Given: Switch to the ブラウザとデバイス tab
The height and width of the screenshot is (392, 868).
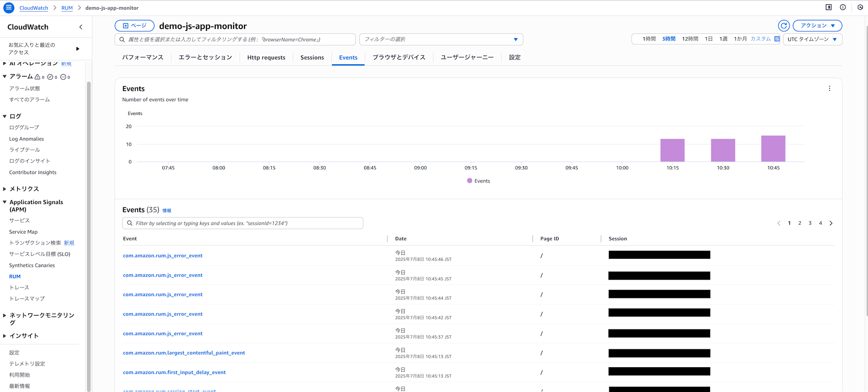Looking at the screenshot, I should pyautogui.click(x=399, y=57).
